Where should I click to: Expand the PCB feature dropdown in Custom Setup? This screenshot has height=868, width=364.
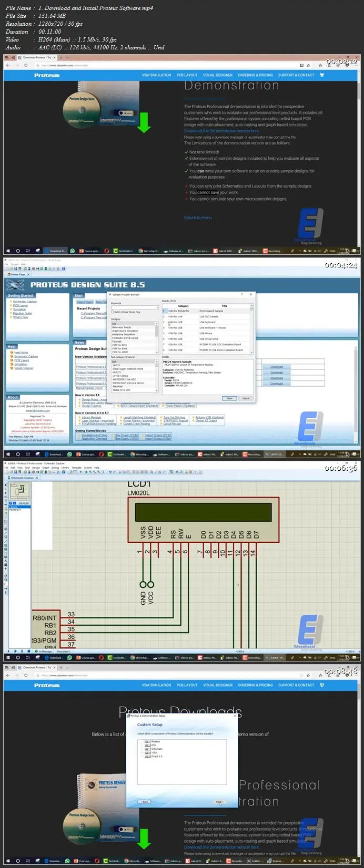147,745
